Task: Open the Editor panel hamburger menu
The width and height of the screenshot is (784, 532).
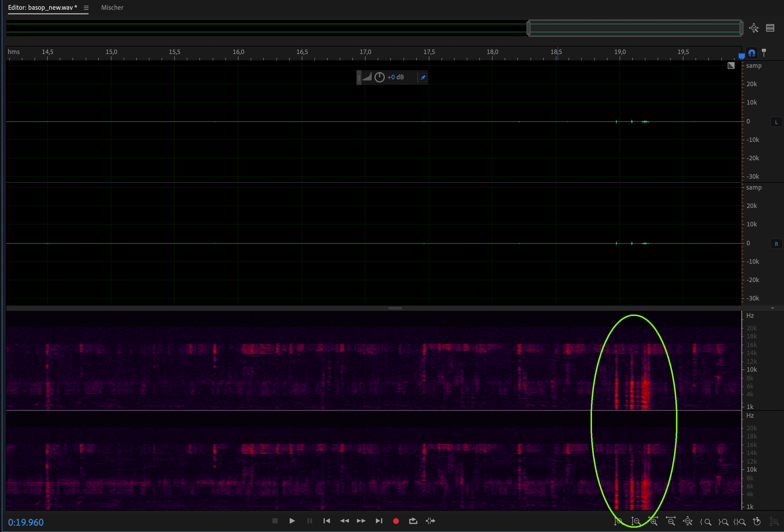Action: 86,8
